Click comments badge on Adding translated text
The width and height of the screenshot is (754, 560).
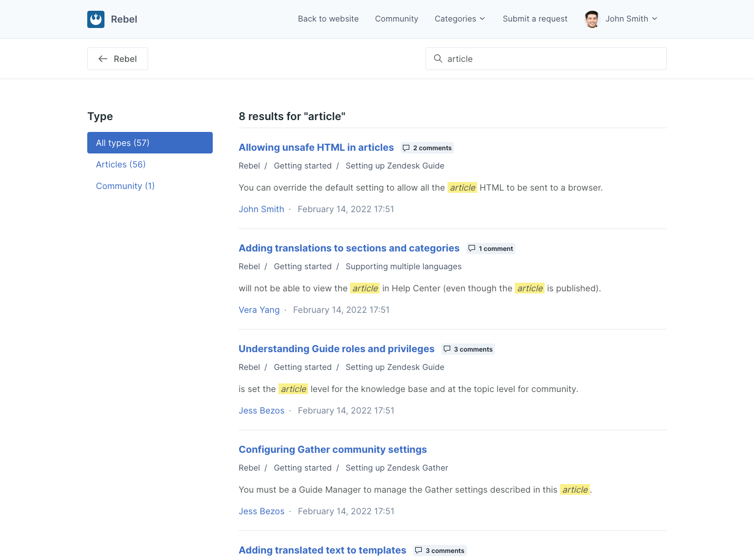click(x=439, y=551)
